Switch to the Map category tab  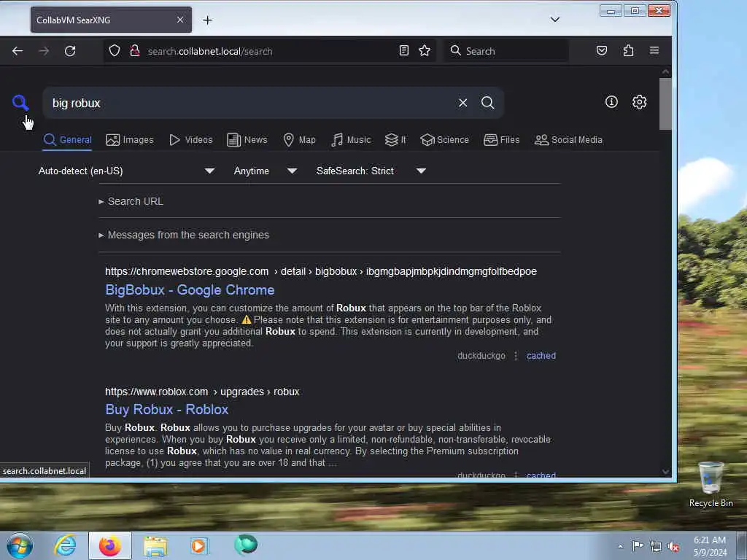click(x=300, y=140)
